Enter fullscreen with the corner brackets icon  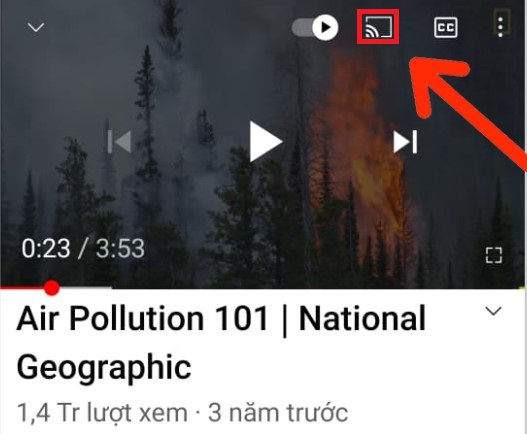(494, 255)
